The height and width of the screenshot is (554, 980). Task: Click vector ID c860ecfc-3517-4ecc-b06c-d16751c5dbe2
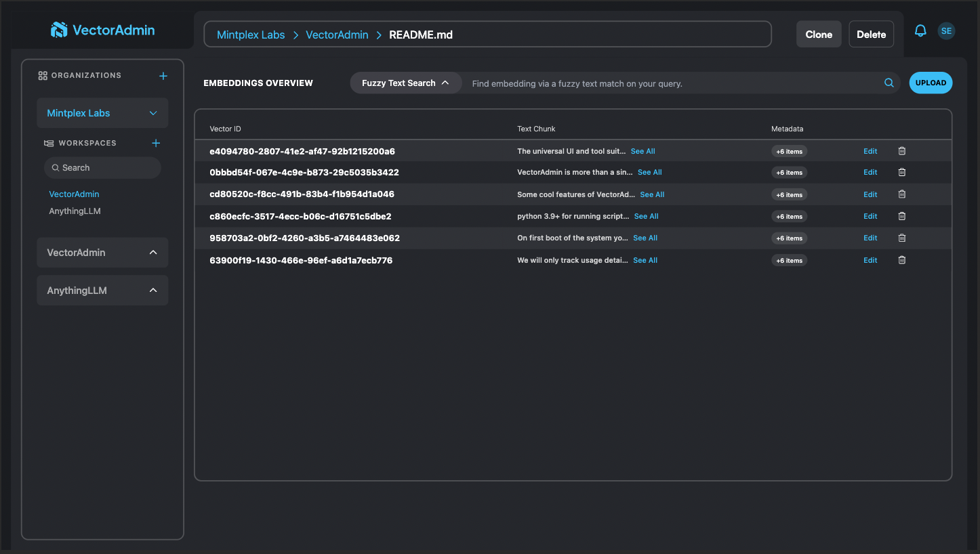click(300, 216)
